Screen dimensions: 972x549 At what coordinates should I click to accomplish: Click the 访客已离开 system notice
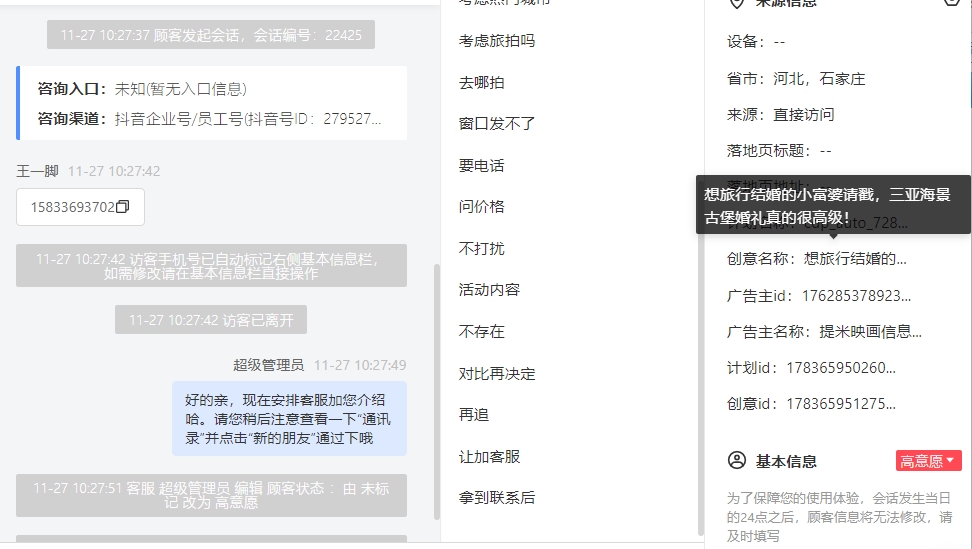[211, 320]
